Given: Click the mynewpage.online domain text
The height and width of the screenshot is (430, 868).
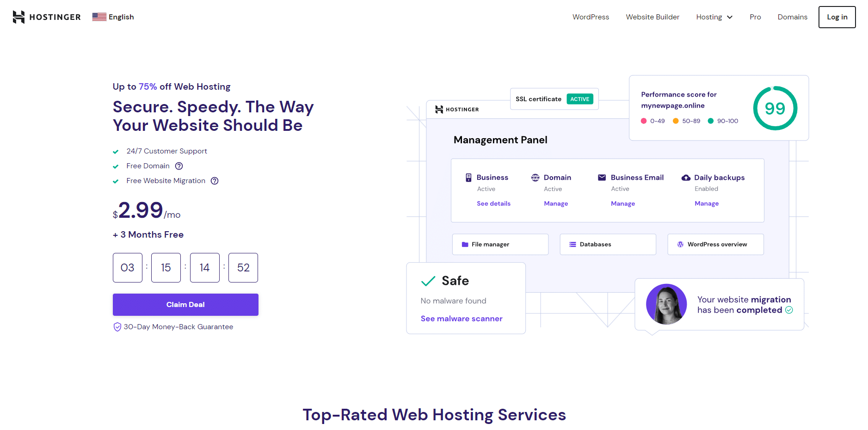Looking at the screenshot, I should coord(673,105).
